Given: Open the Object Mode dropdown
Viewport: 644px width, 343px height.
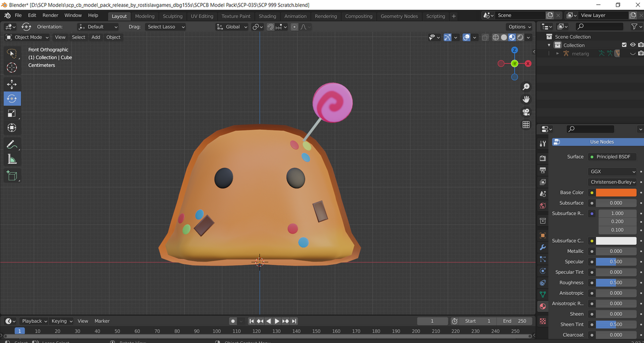Looking at the screenshot, I should (27, 37).
